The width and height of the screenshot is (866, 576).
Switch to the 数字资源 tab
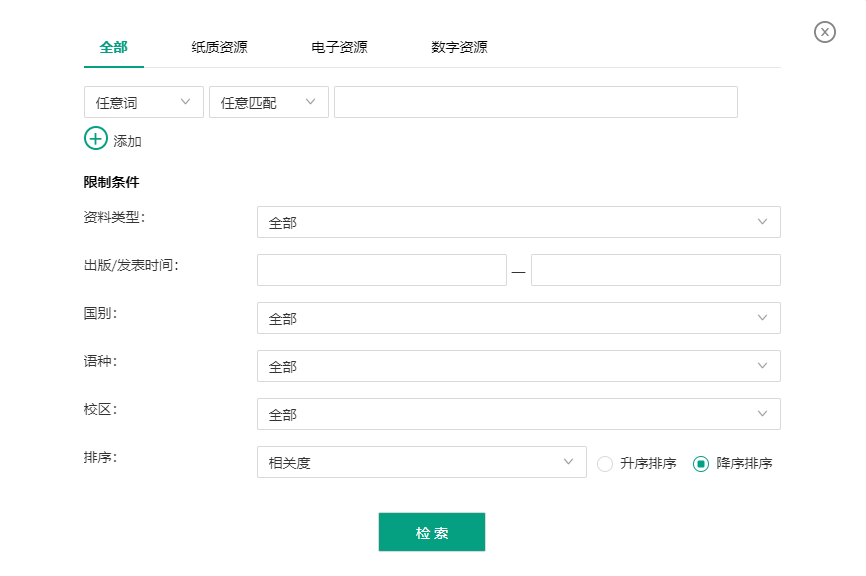point(459,47)
